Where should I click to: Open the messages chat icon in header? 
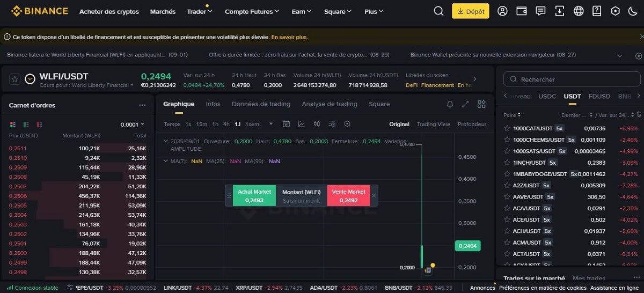[540, 11]
